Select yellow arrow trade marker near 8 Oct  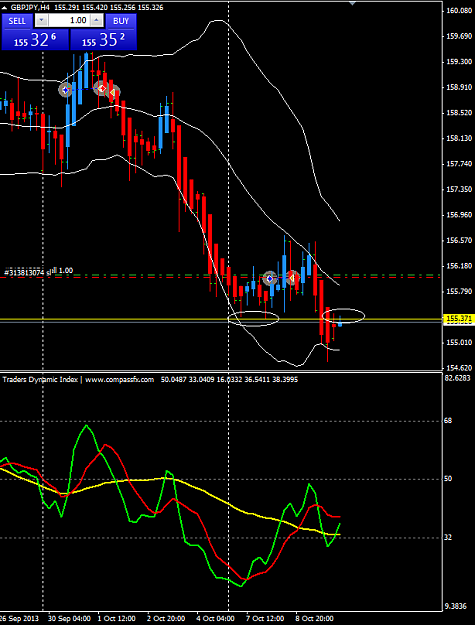tap(292, 277)
